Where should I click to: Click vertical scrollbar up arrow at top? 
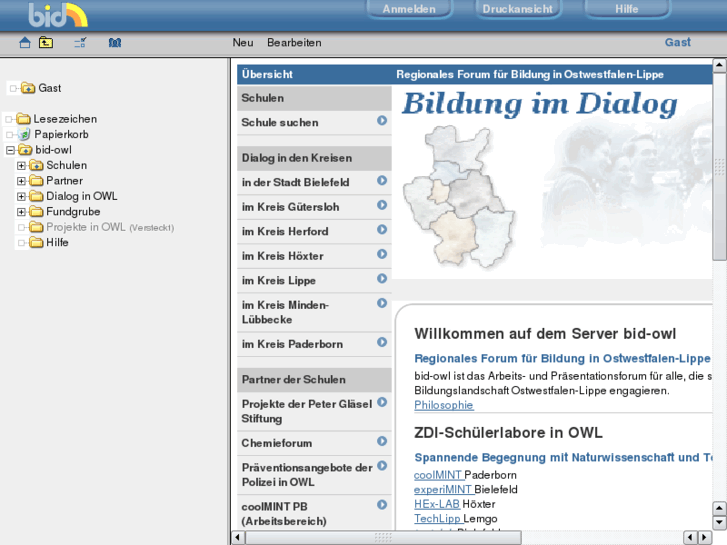click(719, 65)
